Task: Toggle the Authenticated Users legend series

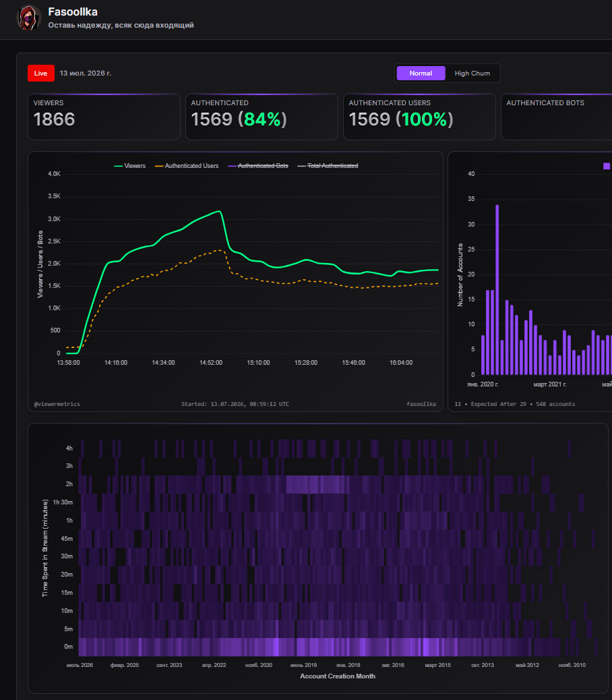Action: [x=187, y=166]
